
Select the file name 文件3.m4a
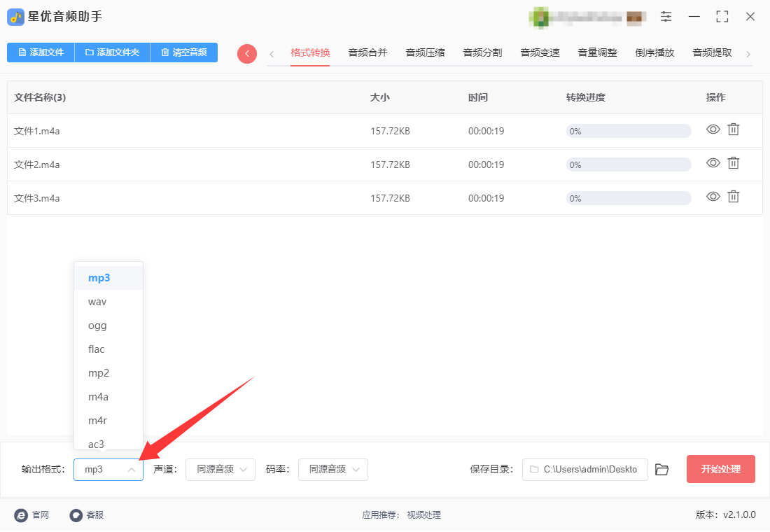click(37, 199)
